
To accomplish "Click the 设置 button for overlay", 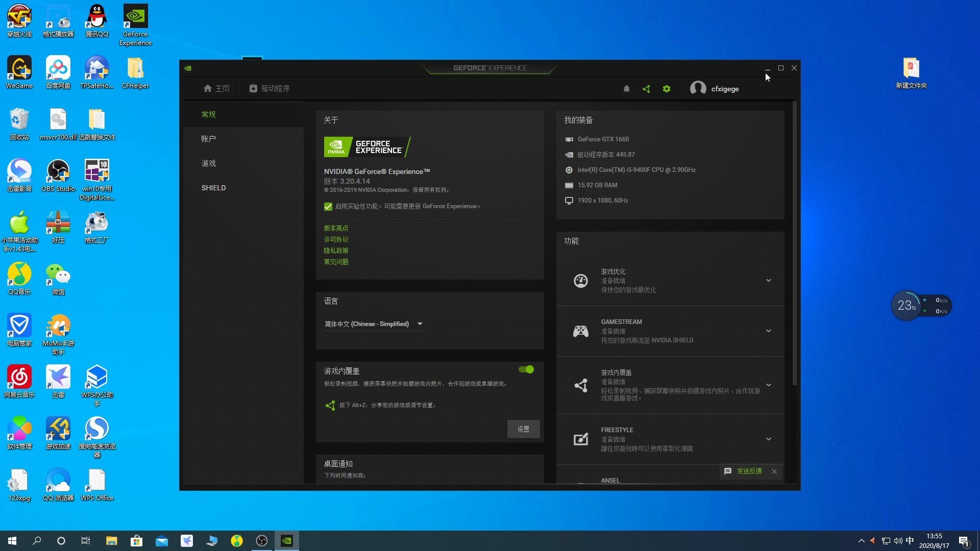I will [523, 429].
